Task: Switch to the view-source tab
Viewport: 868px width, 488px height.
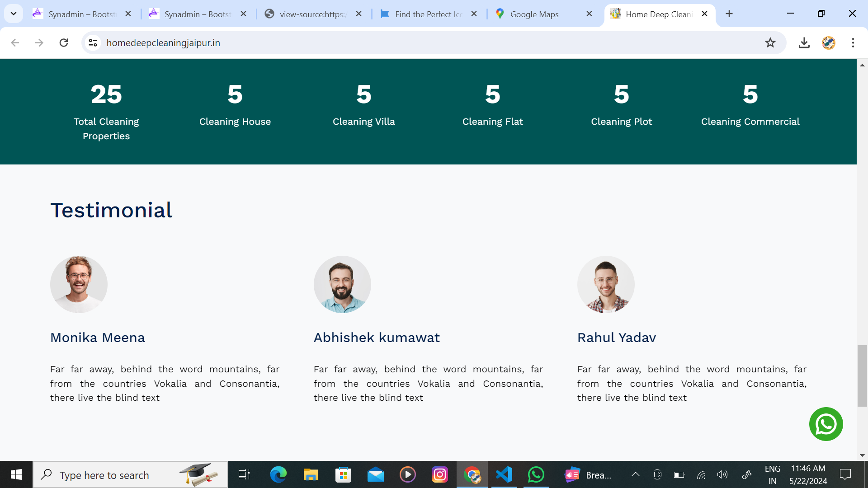Action: (312, 14)
